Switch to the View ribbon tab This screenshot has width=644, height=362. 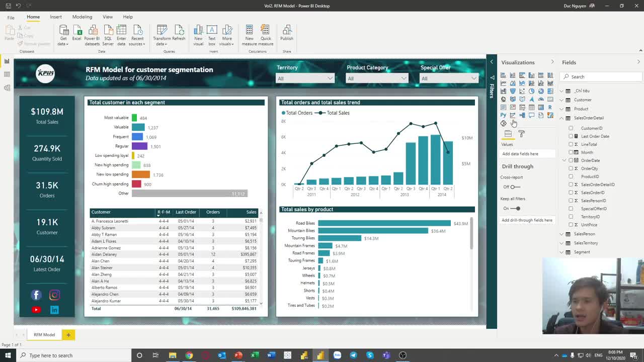pyautogui.click(x=108, y=17)
